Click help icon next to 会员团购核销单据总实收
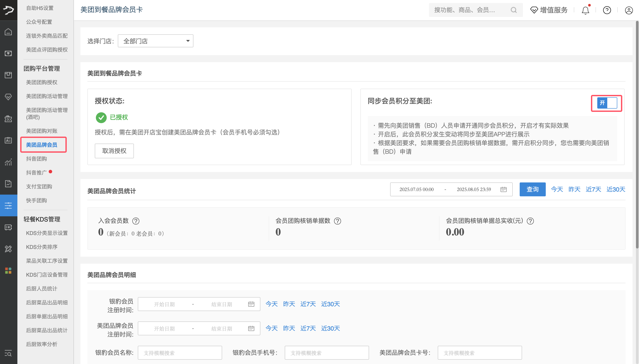The height and width of the screenshot is (364, 639). pos(530,221)
